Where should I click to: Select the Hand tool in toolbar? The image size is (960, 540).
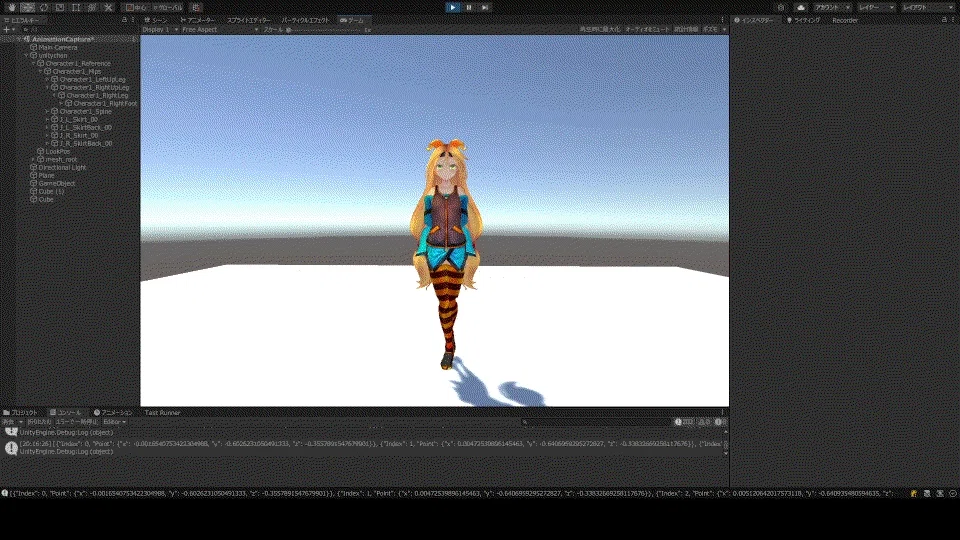click(x=12, y=7)
